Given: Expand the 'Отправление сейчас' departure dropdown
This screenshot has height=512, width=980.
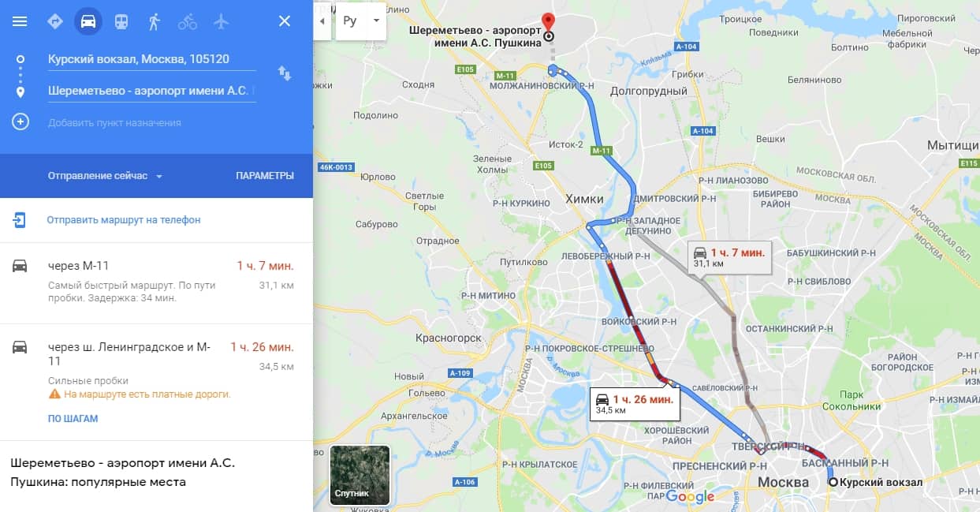Looking at the screenshot, I should 105,175.
